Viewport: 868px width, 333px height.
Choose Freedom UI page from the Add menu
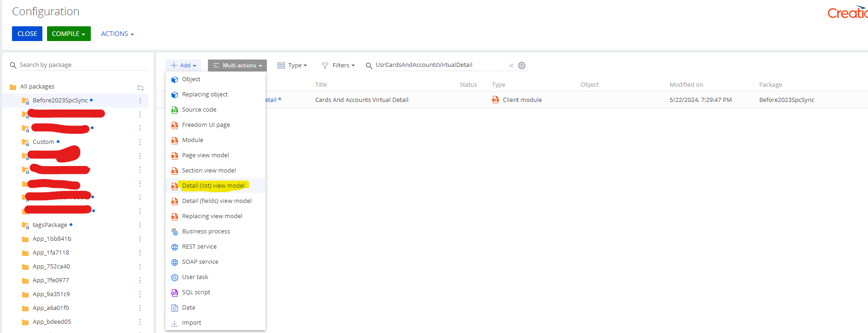point(215,125)
